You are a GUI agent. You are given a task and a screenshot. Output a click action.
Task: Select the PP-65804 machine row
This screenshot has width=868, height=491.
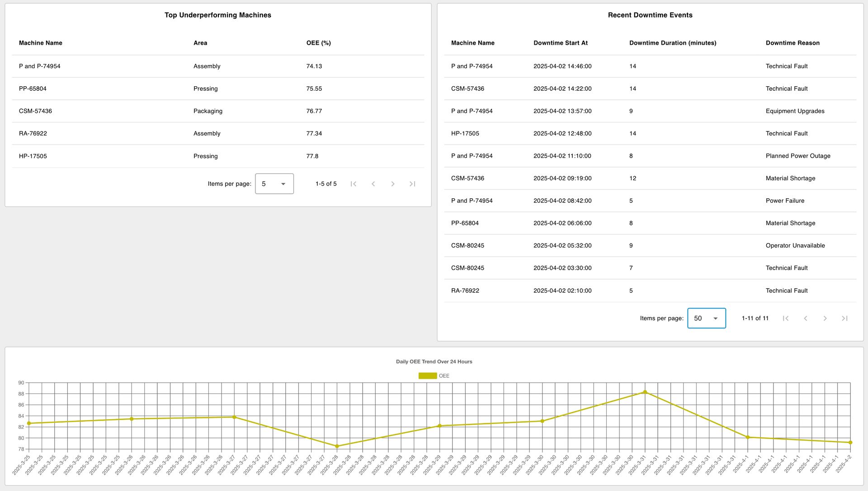(x=33, y=89)
